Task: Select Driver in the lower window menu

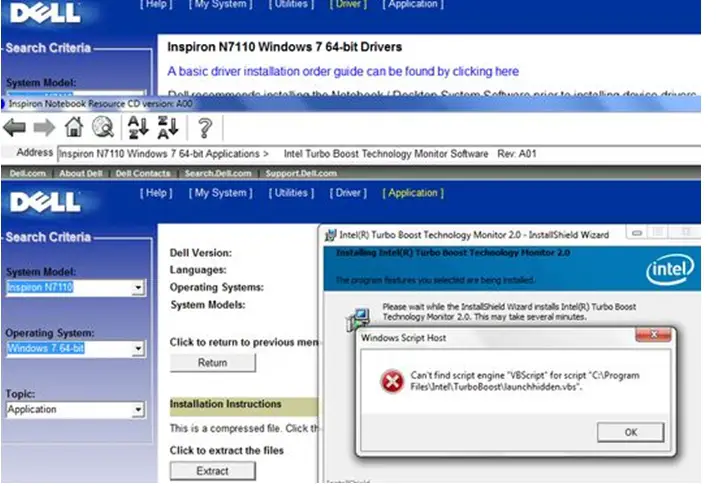Action: click(348, 193)
